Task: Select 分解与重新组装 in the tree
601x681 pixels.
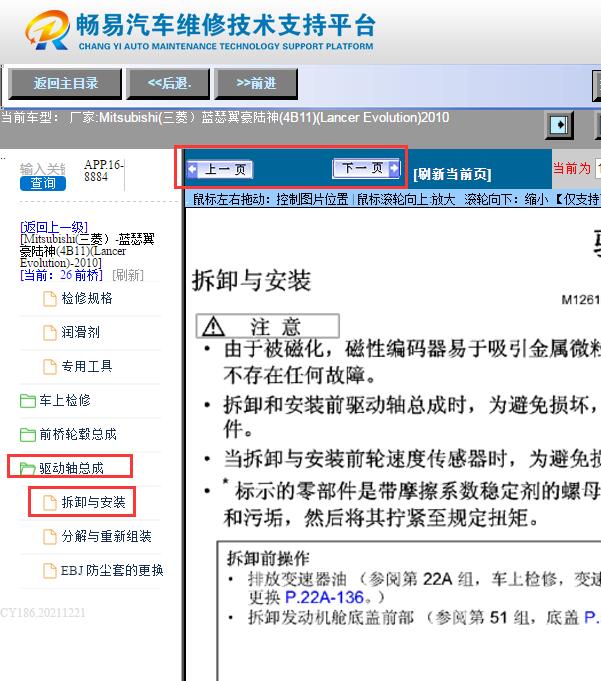Action: pos(106,536)
